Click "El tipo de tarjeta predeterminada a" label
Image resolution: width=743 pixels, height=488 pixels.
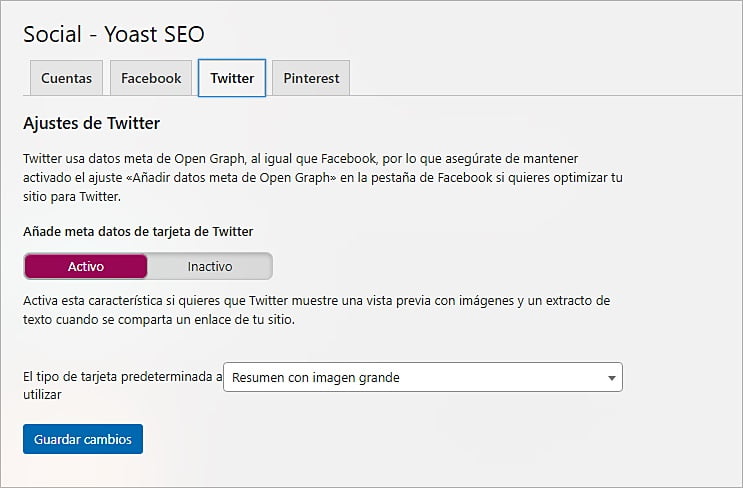[x=122, y=377]
